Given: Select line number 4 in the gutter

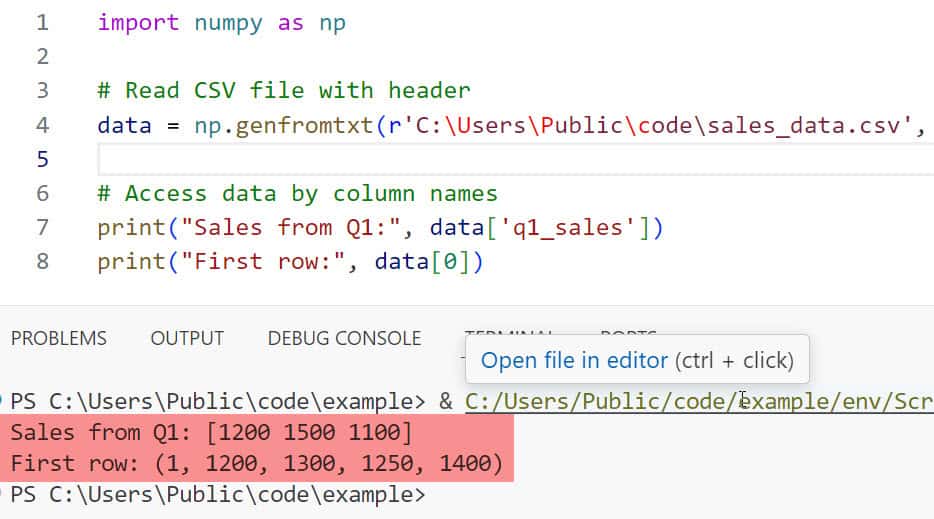Looking at the screenshot, I should 42,126.
